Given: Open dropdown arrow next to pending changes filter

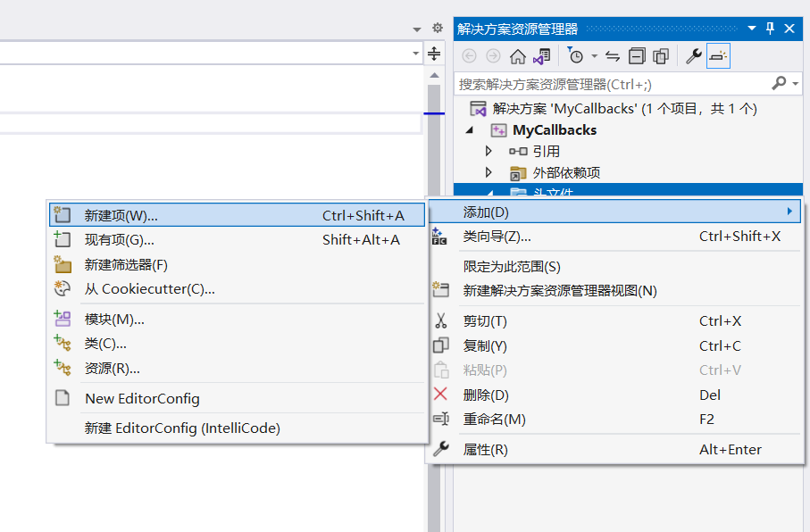Looking at the screenshot, I should 594,55.
